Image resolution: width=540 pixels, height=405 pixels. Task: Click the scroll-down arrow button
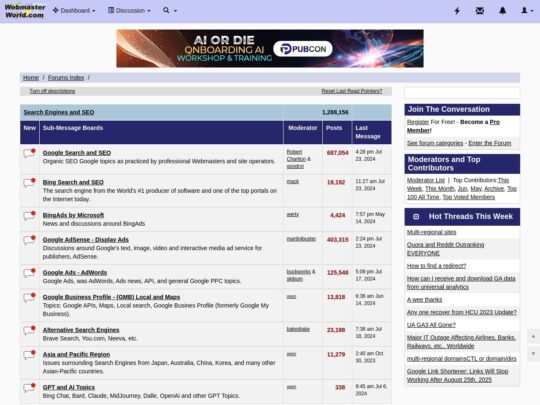point(533,354)
